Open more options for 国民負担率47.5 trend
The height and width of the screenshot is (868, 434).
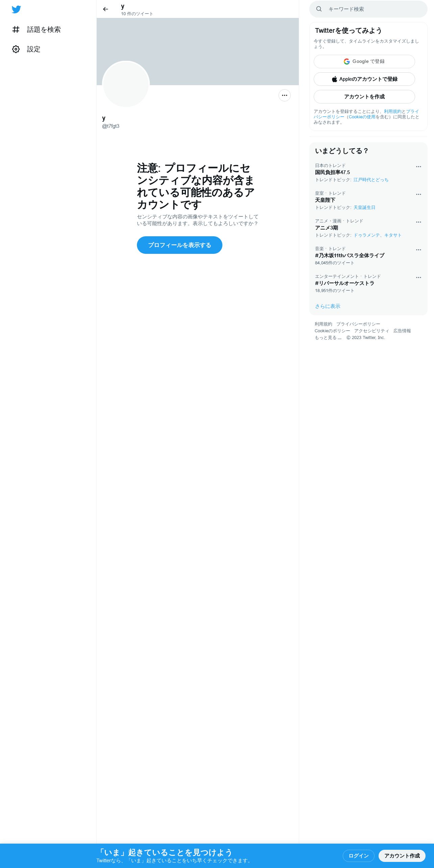click(418, 167)
